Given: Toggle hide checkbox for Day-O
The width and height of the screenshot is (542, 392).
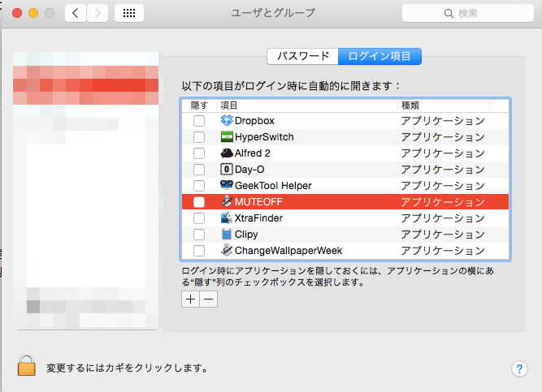Looking at the screenshot, I should (x=199, y=170).
